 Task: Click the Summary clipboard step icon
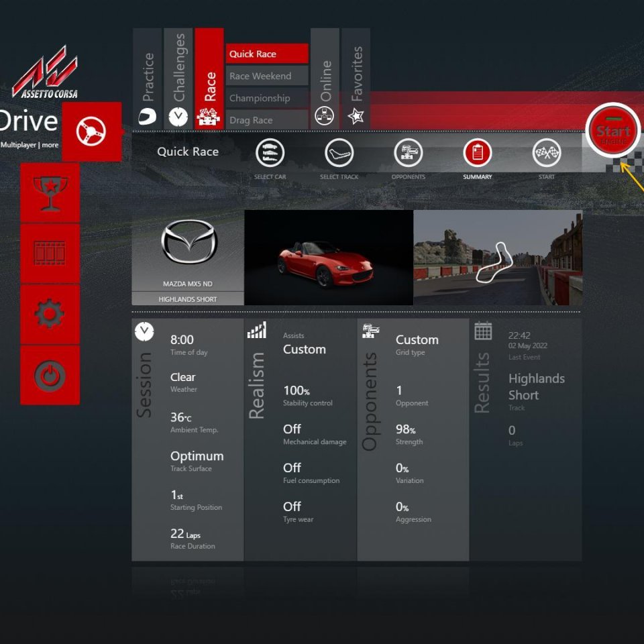pyautogui.click(x=477, y=153)
